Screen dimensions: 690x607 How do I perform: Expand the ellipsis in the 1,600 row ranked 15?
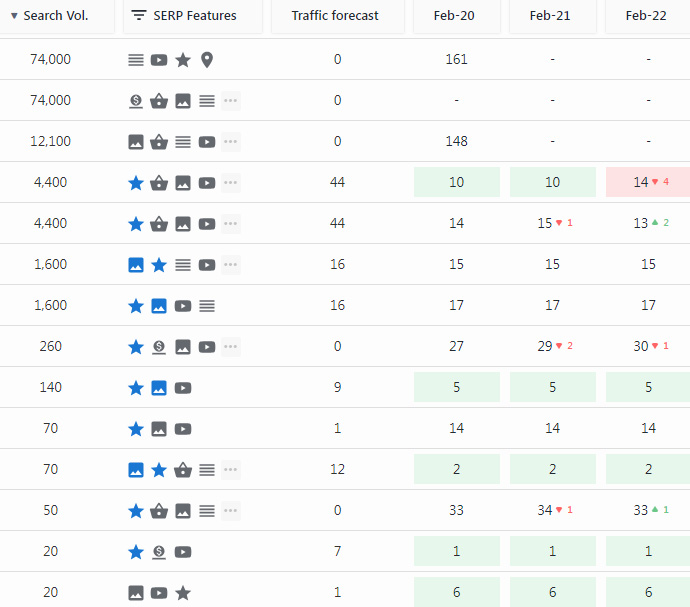point(231,265)
